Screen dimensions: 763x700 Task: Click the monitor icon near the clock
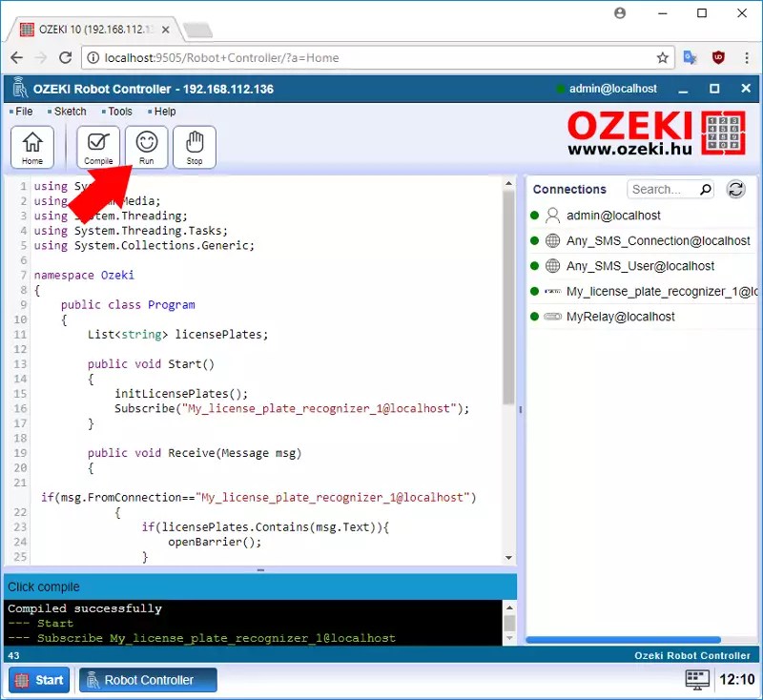pos(697,680)
